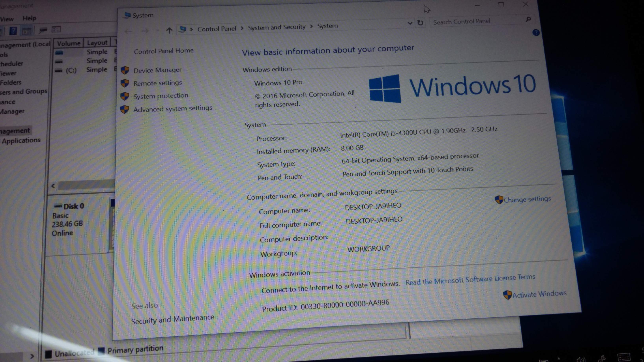
Task: Minimize the System window
Action: tap(477, 5)
